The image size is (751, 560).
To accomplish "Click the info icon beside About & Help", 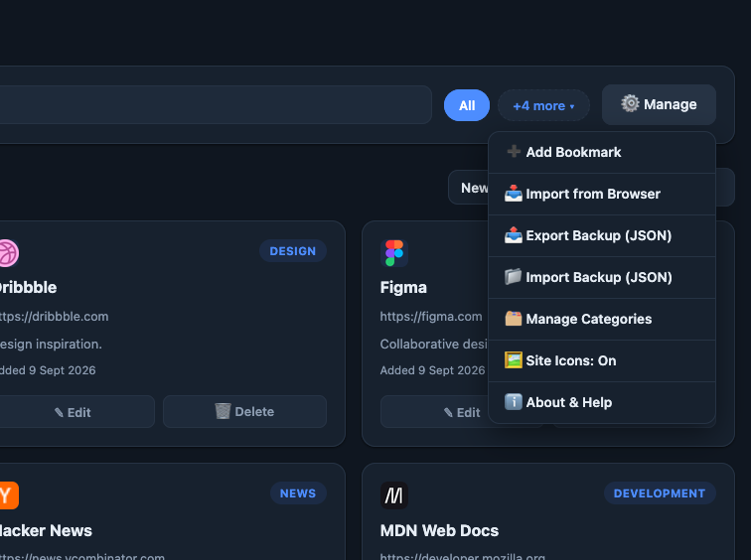I will coord(514,401).
